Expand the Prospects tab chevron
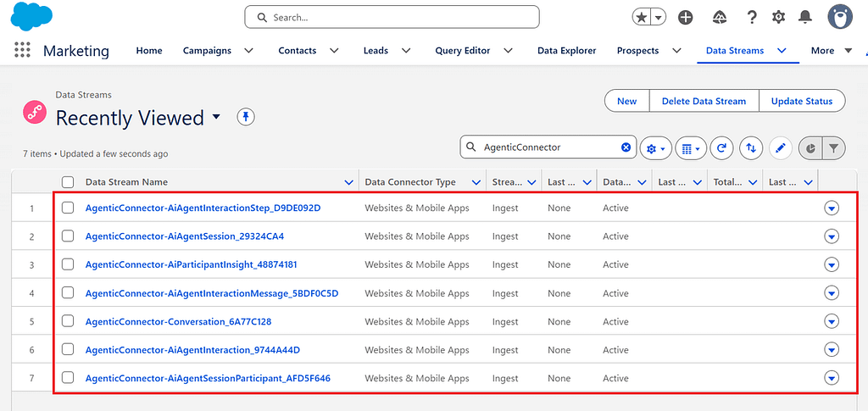Image resolution: width=868 pixels, height=411 pixels. point(676,50)
